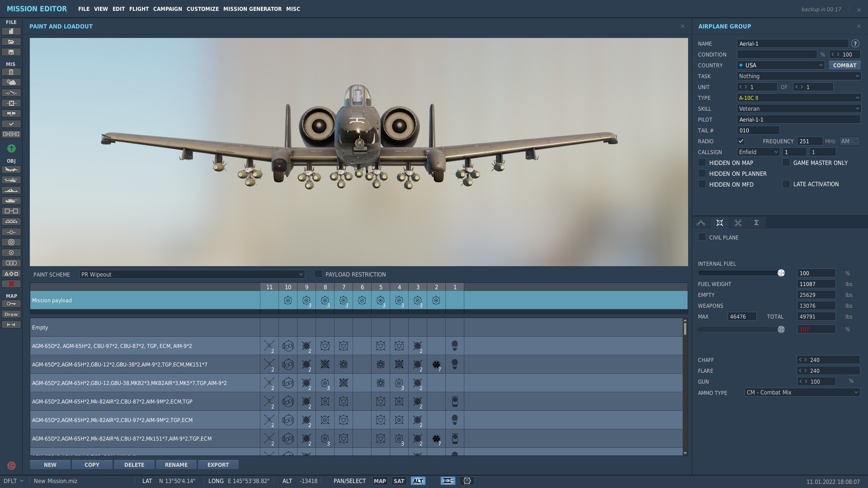The height and width of the screenshot is (488, 868).
Task: Open the DFLT dropdown in status bar
Action: [14, 481]
